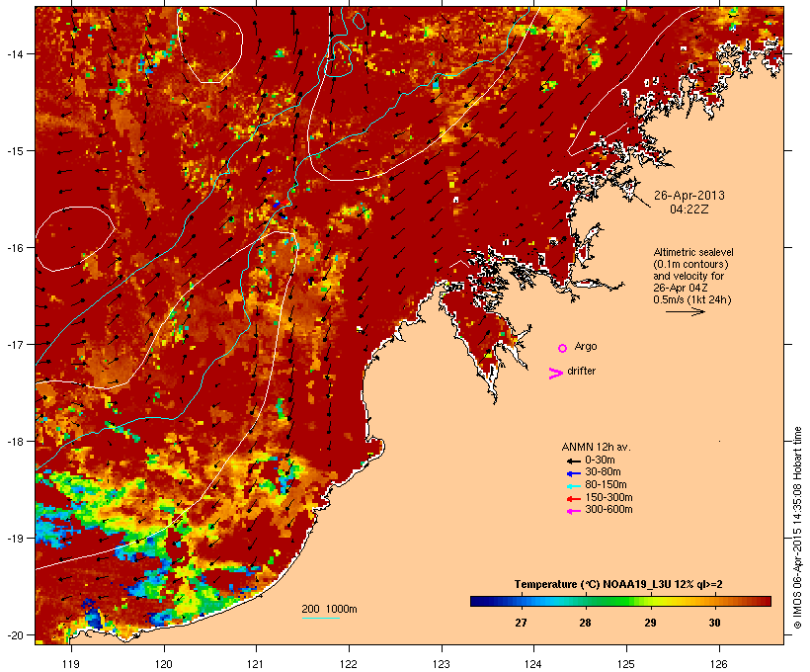Image resolution: width=810 pixels, height=672 pixels.
Task: Click the black 0-30m legend arrow
Action: coord(574,461)
